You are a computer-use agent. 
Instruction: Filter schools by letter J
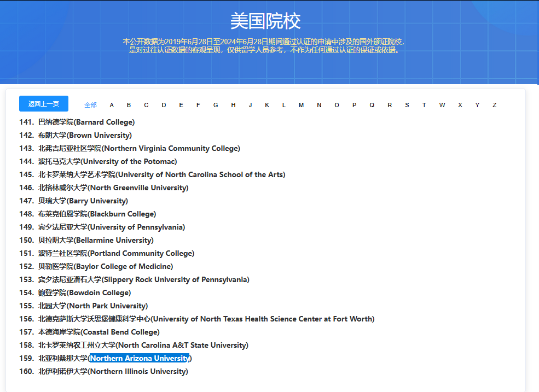[x=250, y=105]
